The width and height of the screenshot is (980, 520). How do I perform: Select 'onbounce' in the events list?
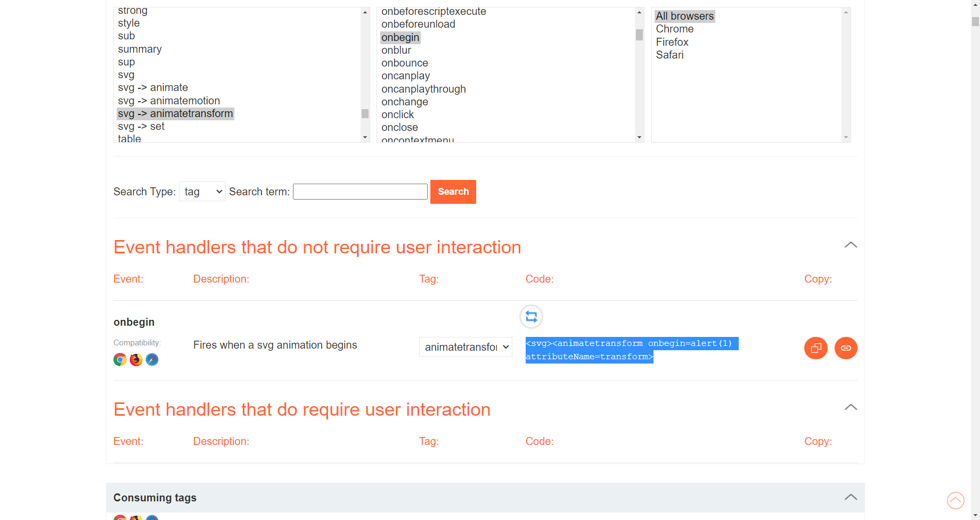point(404,63)
